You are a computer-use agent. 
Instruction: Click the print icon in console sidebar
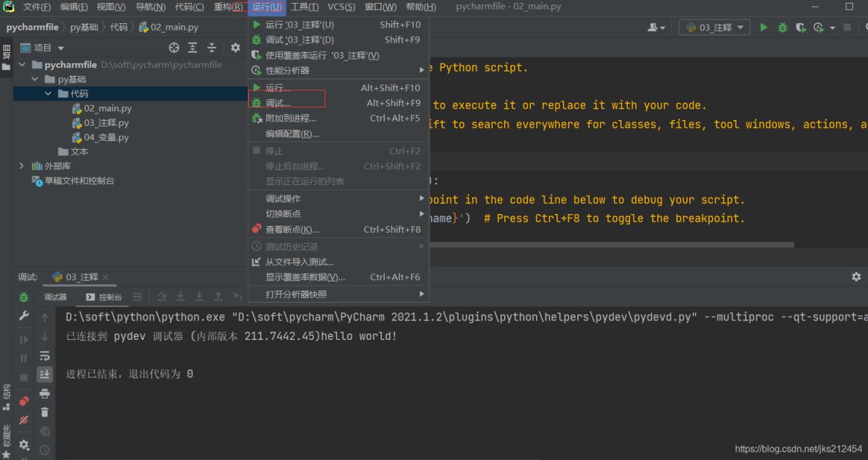[x=45, y=393]
